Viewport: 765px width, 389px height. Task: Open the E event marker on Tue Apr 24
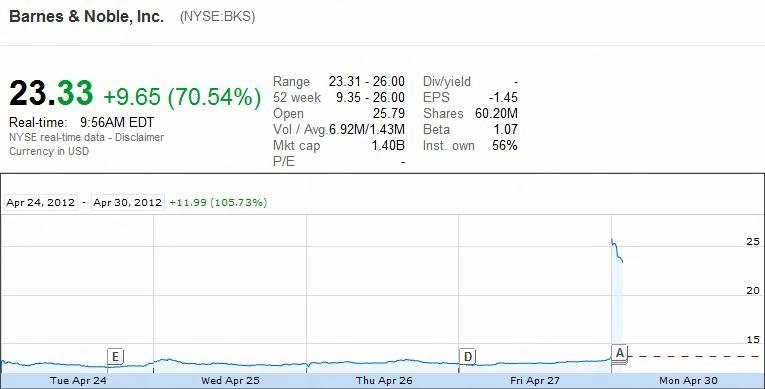pyautogui.click(x=115, y=357)
